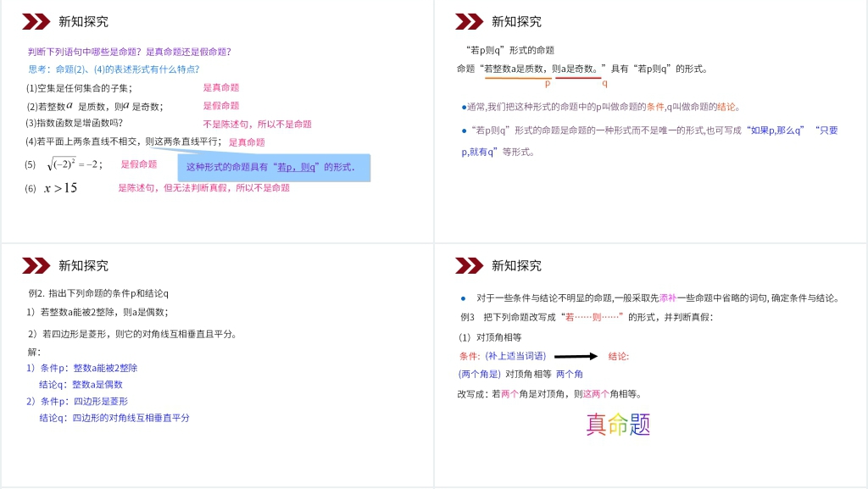
Task: Select the x > 15 expression in item (6)
Action: click(x=60, y=188)
